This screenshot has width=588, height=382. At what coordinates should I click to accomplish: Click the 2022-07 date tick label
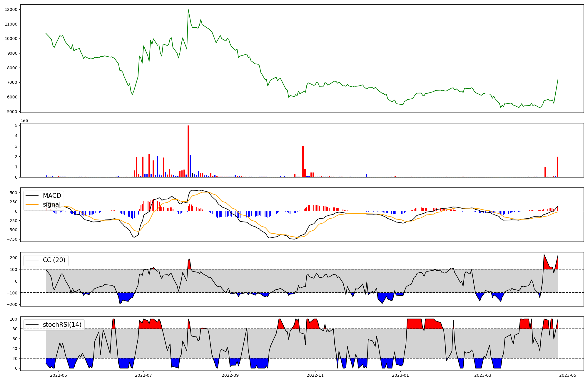pyautogui.click(x=143, y=375)
